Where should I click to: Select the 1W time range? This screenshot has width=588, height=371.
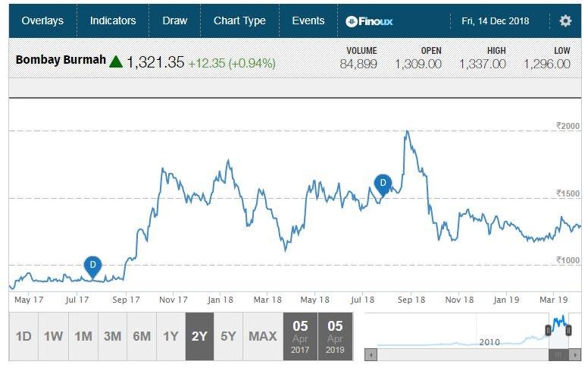point(53,336)
